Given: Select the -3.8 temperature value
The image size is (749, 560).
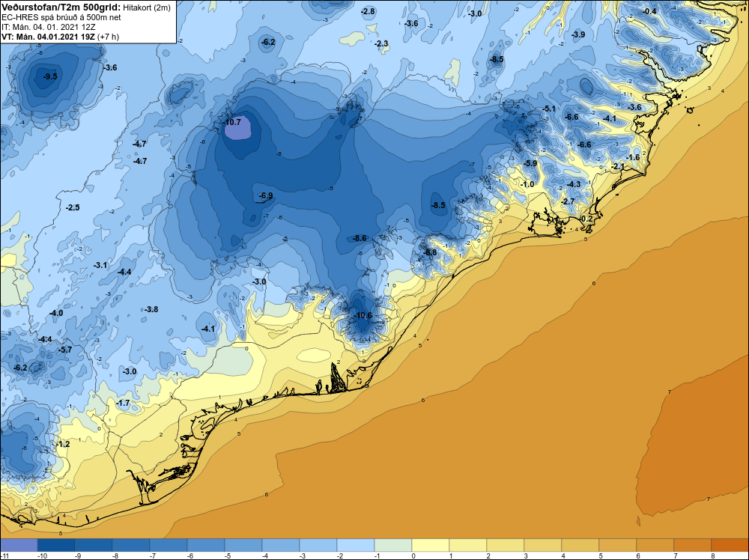Looking at the screenshot, I should (x=151, y=309).
